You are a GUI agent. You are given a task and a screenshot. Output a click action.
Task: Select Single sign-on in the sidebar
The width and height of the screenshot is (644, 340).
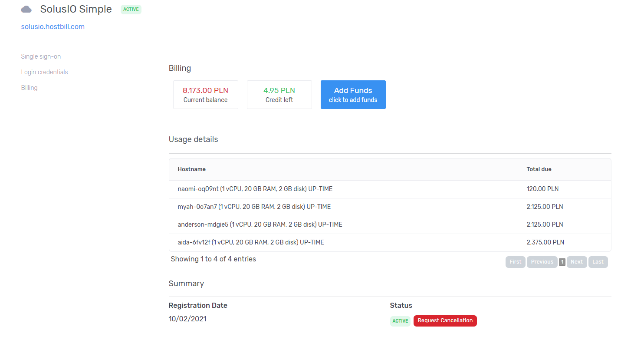pyautogui.click(x=41, y=56)
